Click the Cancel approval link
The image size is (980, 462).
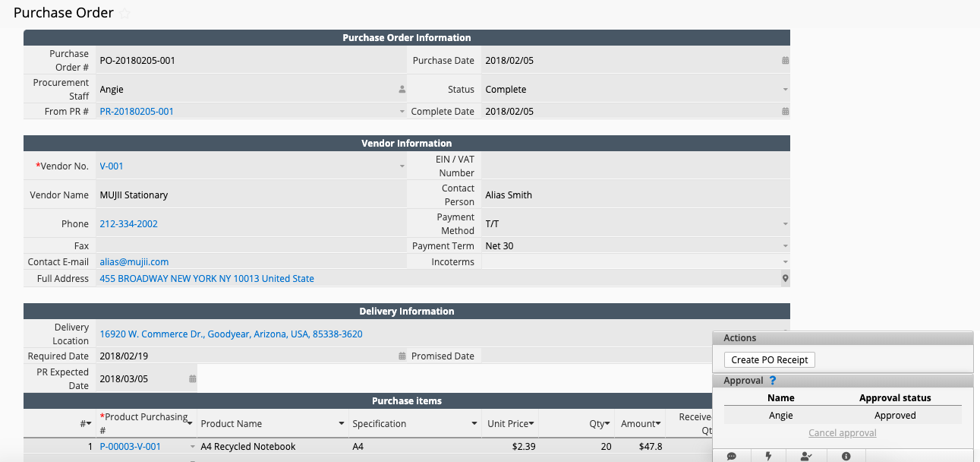[842, 433]
